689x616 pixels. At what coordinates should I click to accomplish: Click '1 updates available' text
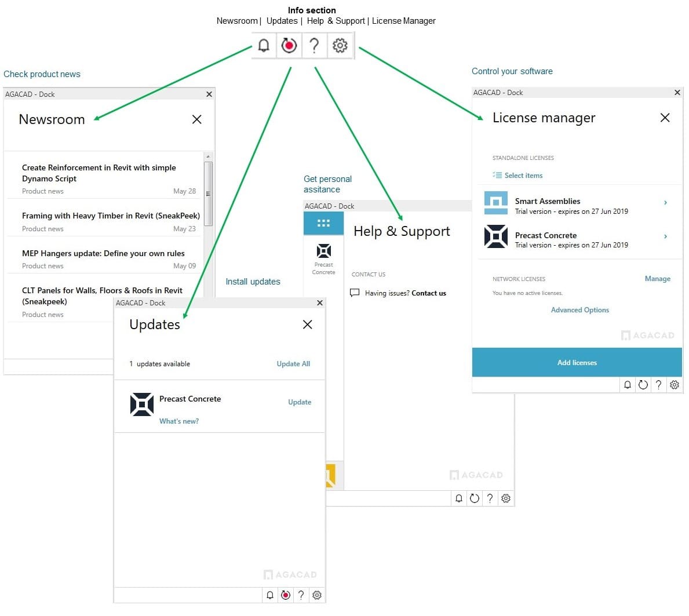(x=159, y=364)
